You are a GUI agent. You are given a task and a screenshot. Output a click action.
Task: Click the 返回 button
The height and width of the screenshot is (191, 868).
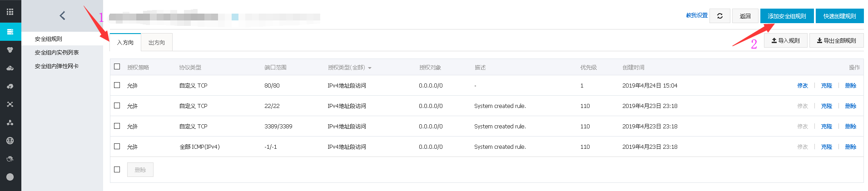coord(745,16)
